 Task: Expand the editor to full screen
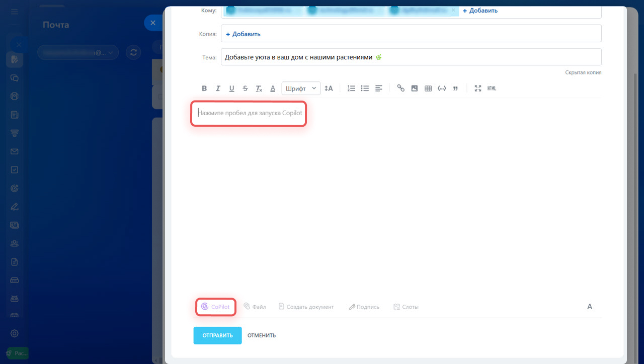(478, 88)
